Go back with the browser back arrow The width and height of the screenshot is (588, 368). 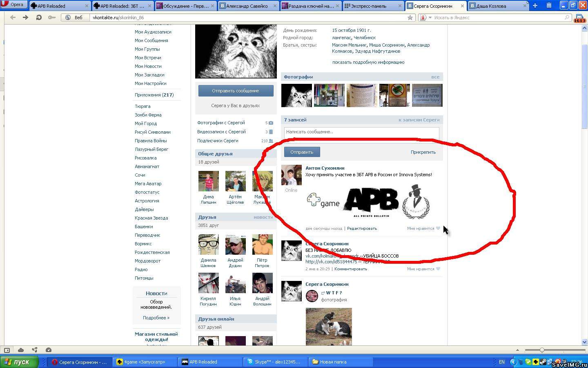coord(13,18)
